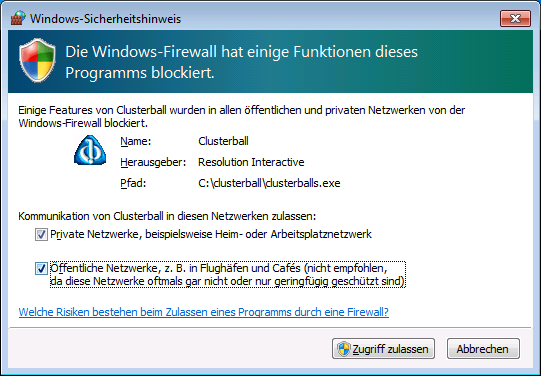Close the Windows-Sicherheitshinweis dialog
Screen dimensions: 541x376
click(x=515, y=18)
